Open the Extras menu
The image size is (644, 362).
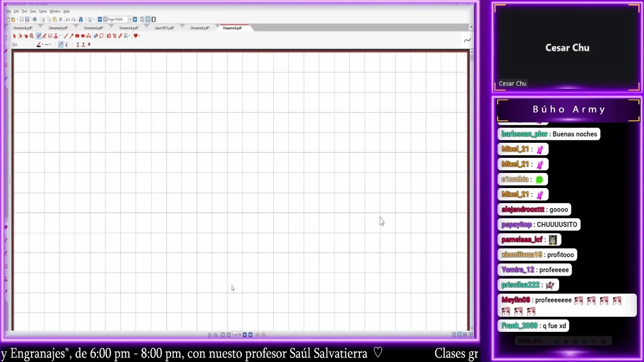coord(43,11)
